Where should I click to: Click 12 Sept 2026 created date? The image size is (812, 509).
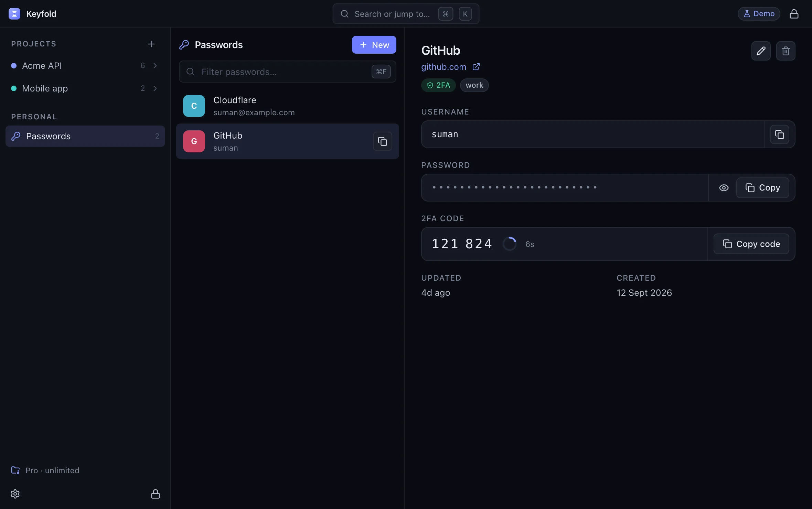pos(644,293)
